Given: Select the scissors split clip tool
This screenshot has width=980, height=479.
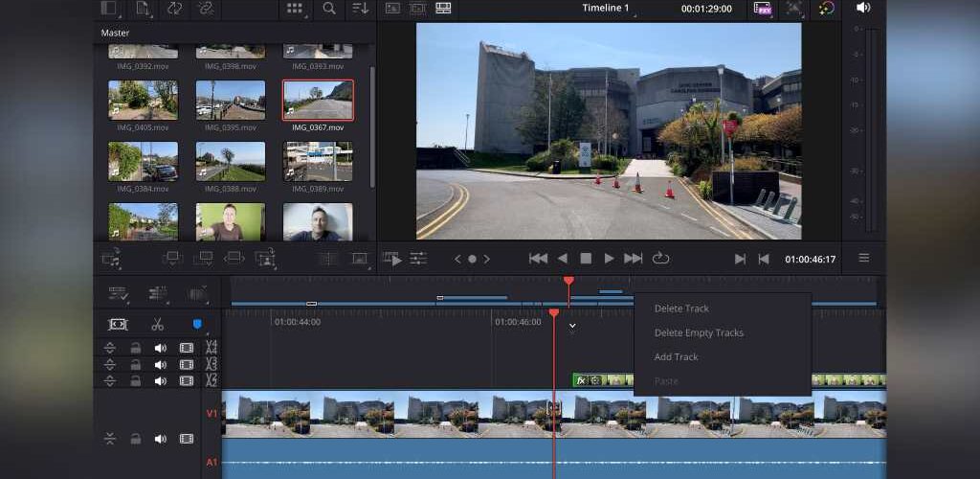Looking at the screenshot, I should pyautogui.click(x=158, y=324).
